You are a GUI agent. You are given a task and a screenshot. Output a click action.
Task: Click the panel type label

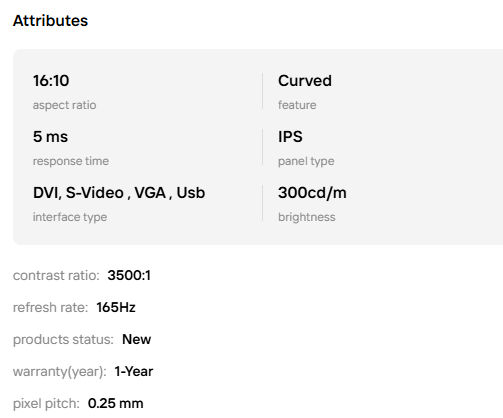click(306, 161)
